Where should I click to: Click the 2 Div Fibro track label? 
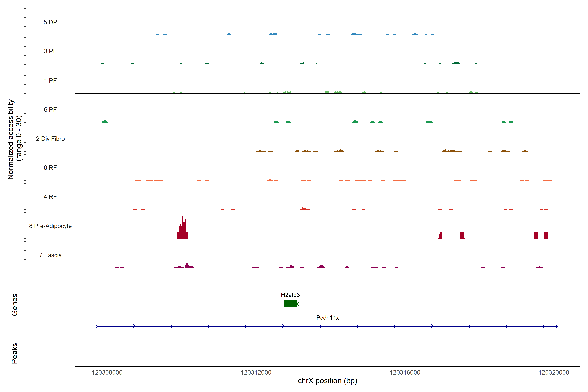[x=50, y=139]
